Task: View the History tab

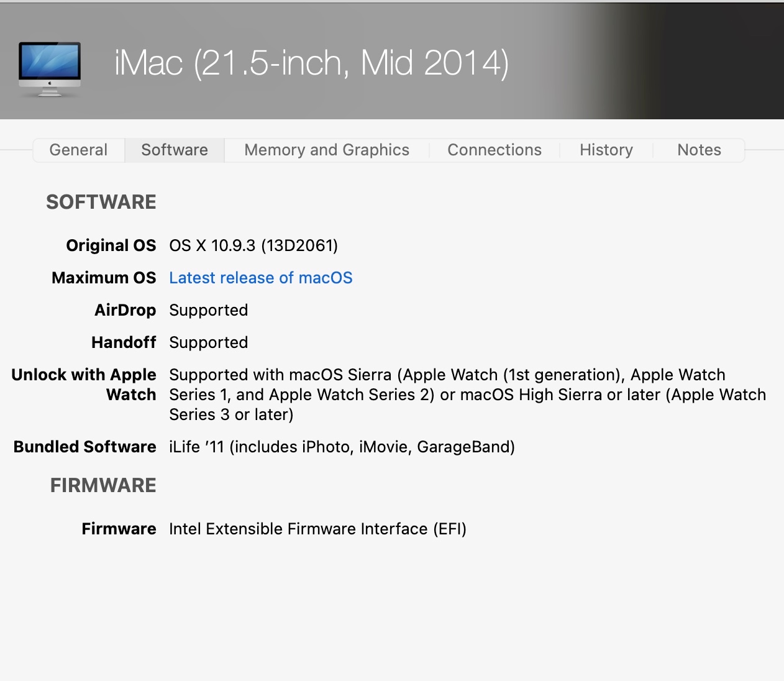Action: pos(606,150)
